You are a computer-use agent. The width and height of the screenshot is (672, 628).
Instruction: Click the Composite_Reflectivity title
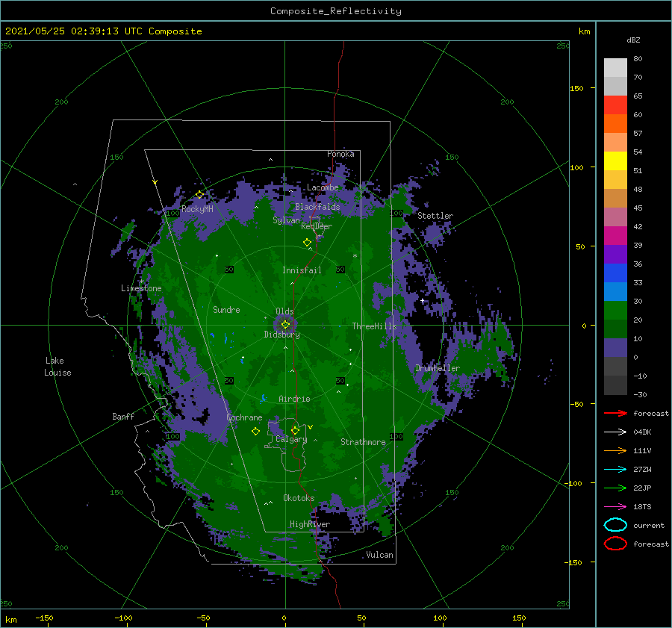(x=336, y=11)
